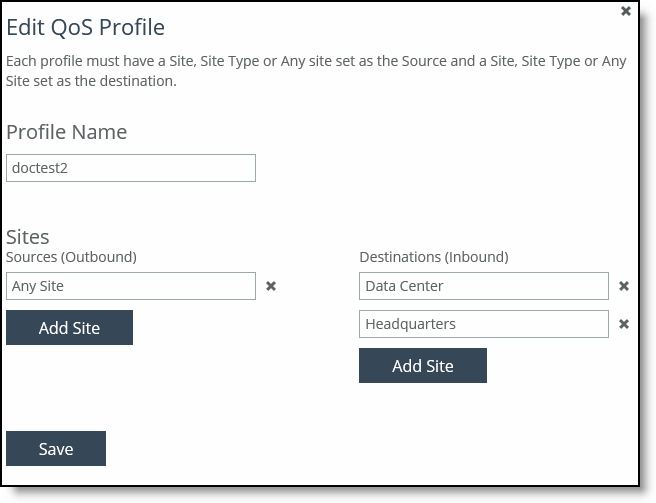Click Add Site under Destinations (Inbound)
The height and width of the screenshot is (503, 656).
(x=423, y=365)
